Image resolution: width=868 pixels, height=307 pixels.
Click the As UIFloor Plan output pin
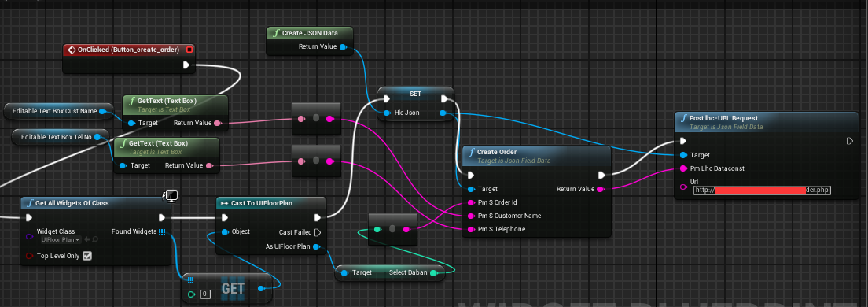[316, 246]
